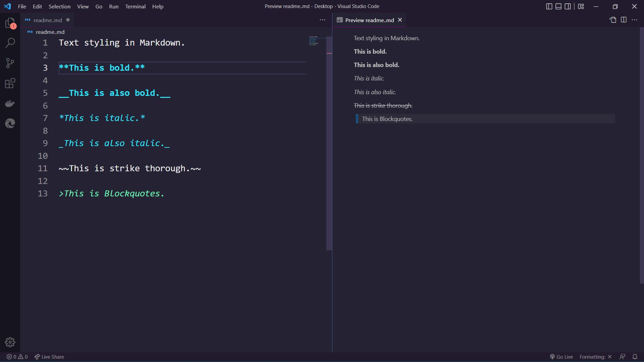Toggle the secondary side bar layout icon
This screenshot has width=644, height=362.
tap(568, 6)
